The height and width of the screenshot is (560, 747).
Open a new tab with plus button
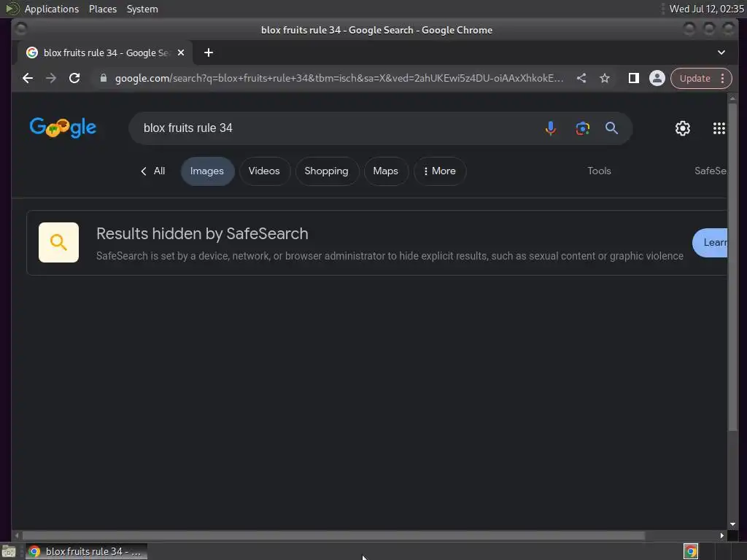point(208,52)
